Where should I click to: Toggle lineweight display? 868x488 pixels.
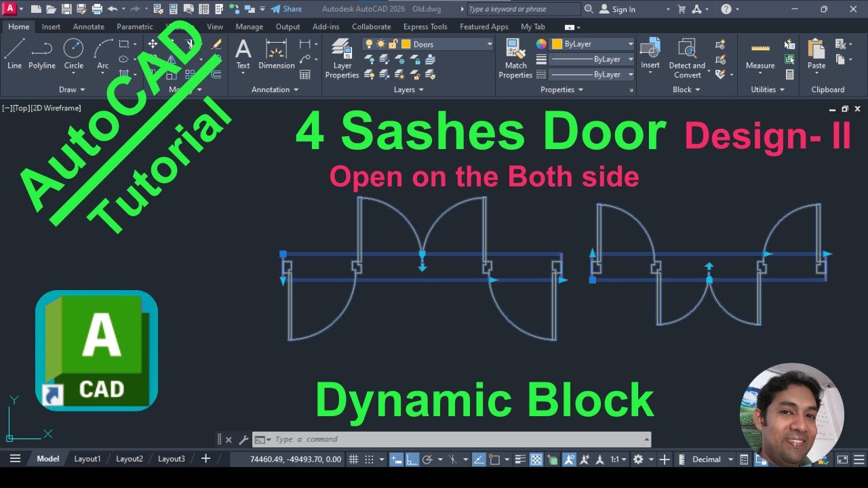521,459
